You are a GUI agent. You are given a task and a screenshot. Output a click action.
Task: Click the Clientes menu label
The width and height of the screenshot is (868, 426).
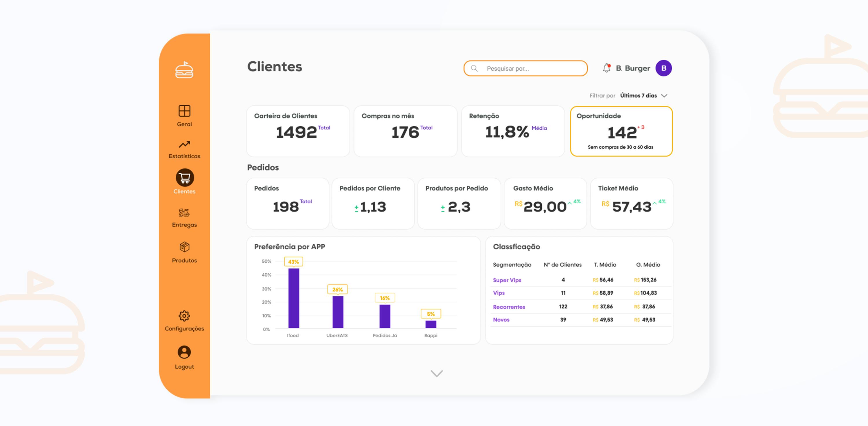[x=184, y=191]
